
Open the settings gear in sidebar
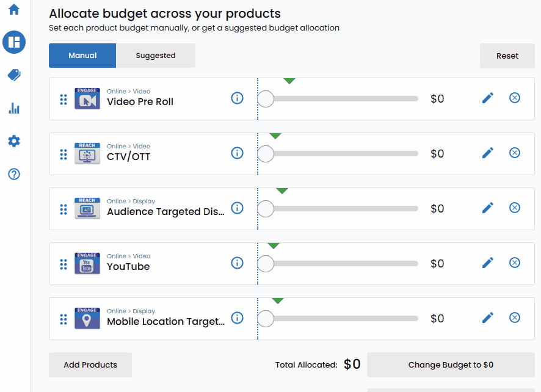tap(14, 141)
